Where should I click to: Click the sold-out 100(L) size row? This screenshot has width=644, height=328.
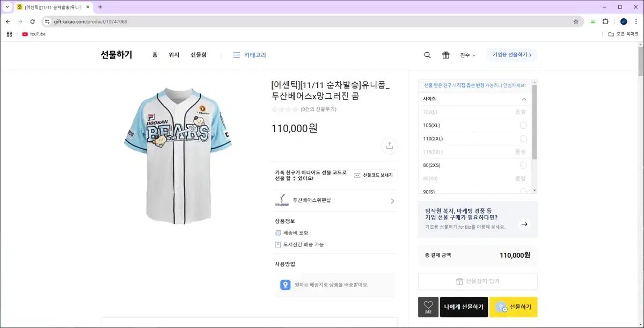click(475, 112)
